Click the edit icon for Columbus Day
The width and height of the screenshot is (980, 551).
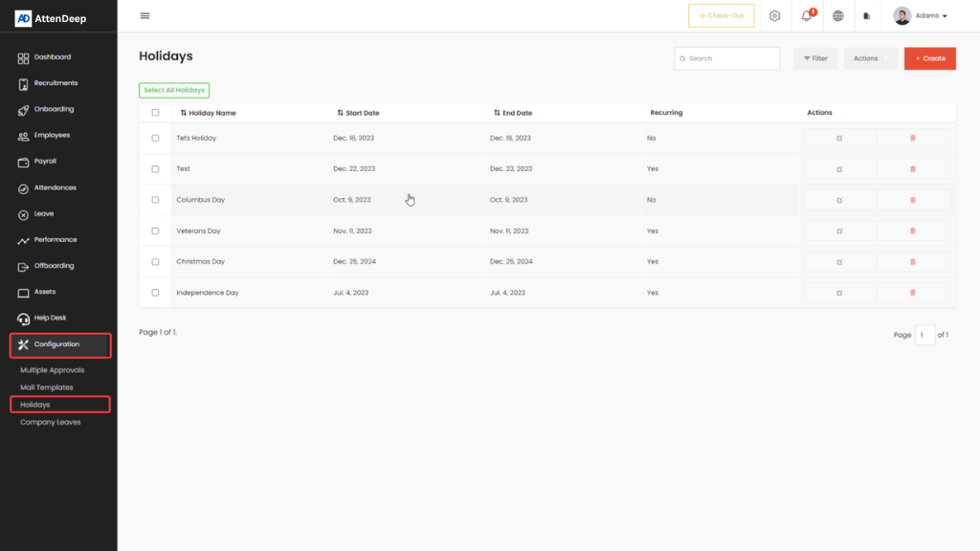coord(839,200)
